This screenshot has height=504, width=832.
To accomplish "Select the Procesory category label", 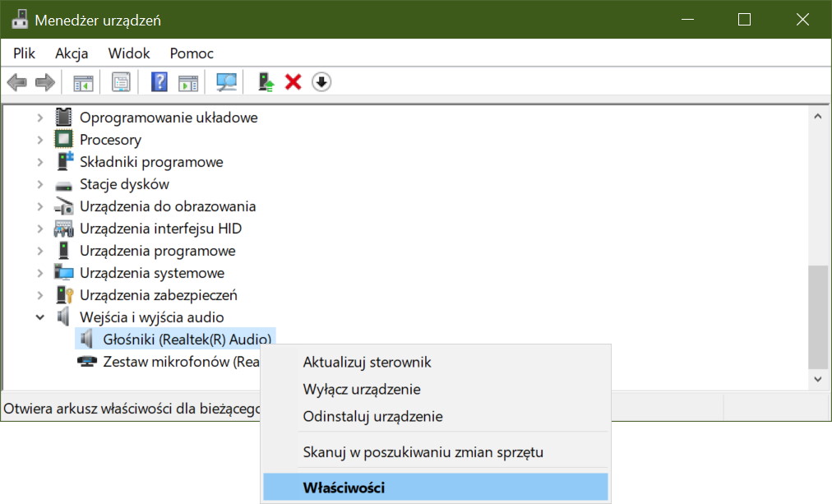I will coord(110,140).
